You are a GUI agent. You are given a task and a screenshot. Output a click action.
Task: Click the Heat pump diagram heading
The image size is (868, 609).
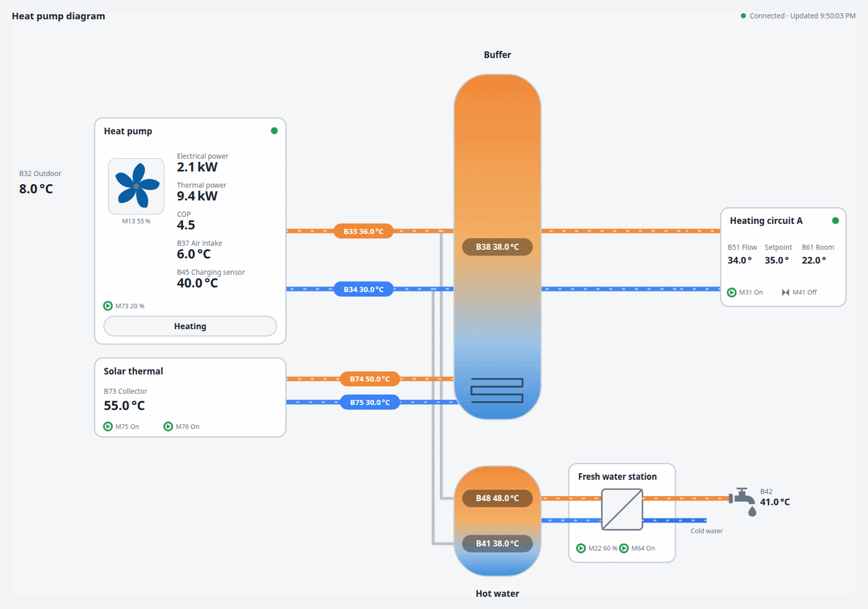click(58, 16)
